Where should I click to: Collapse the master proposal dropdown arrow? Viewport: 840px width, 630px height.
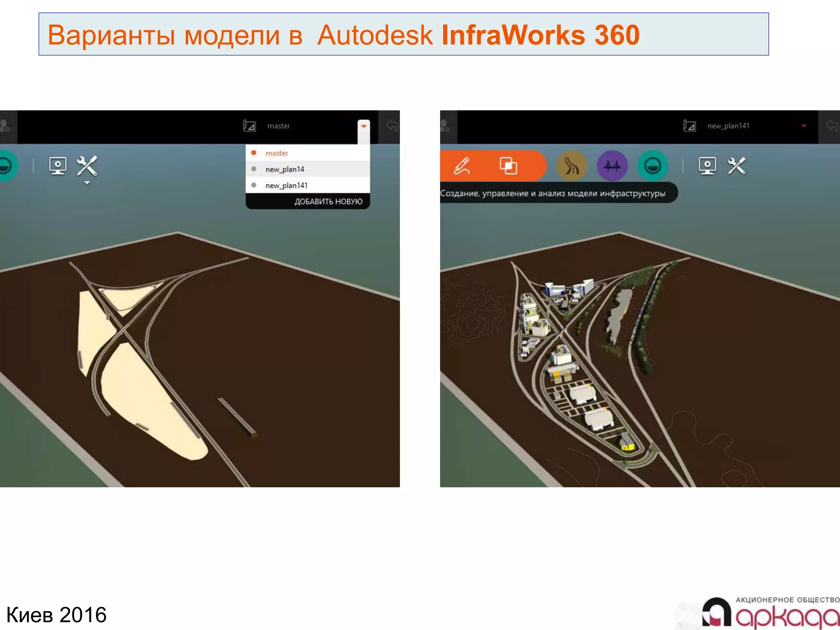[363, 126]
